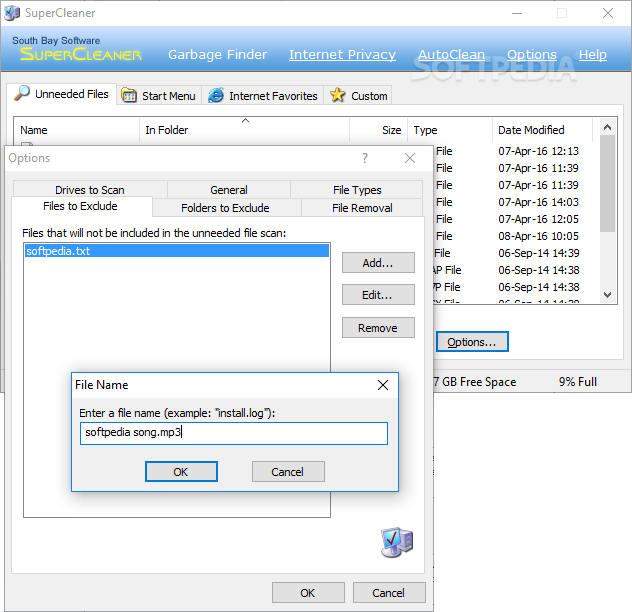Click the Internet Favorites globe icon
The height and width of the screenshot is (612, 632).
tap(216, 96)
